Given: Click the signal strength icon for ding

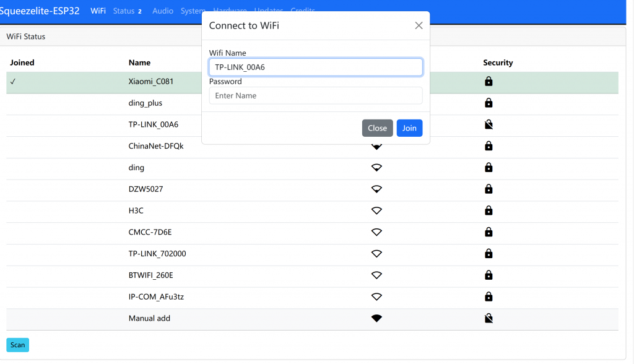Looking at the screenshot, I should click(376, 168).
